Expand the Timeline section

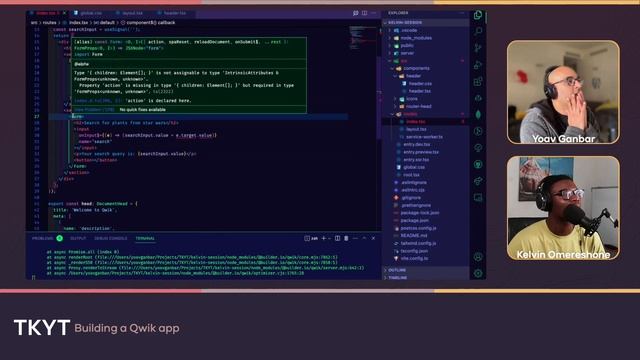tap(398, 278)
